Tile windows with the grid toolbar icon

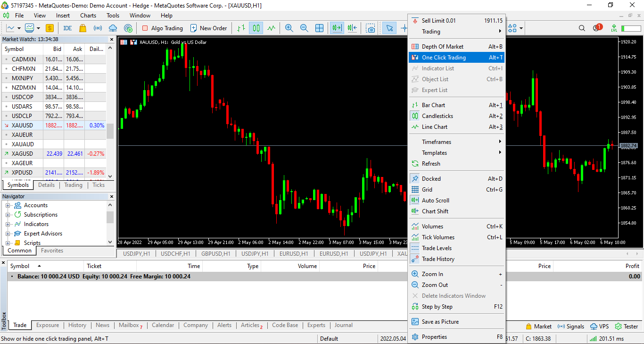point(319,28)
